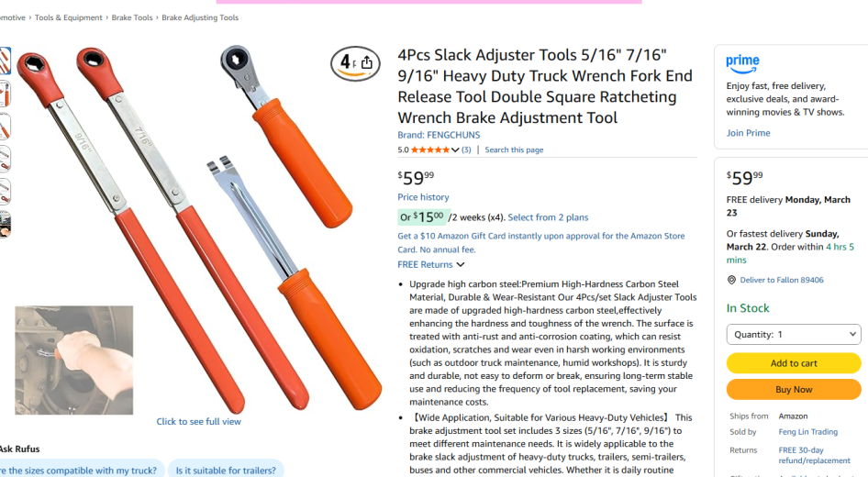
Task: View the Price history link
Action: pos(423,197)
